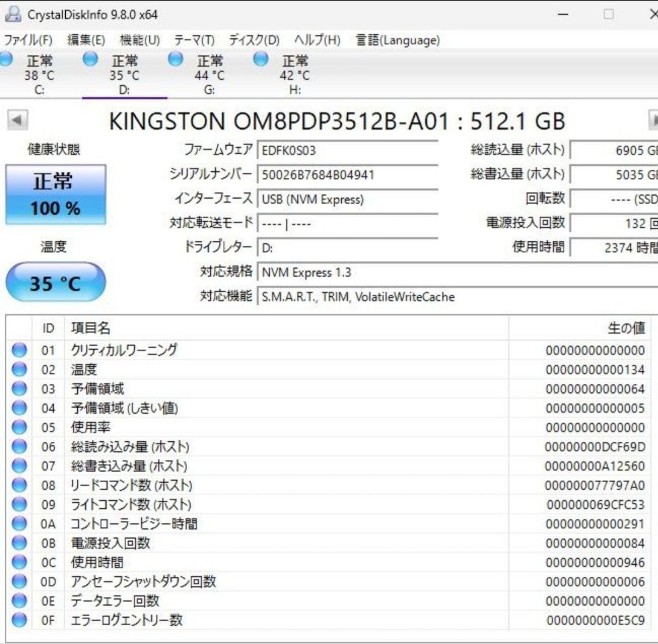This screenshot has height=644, width=658.
Task: Click the serial number field 50026B7684B04941
Action: point(348,175)
